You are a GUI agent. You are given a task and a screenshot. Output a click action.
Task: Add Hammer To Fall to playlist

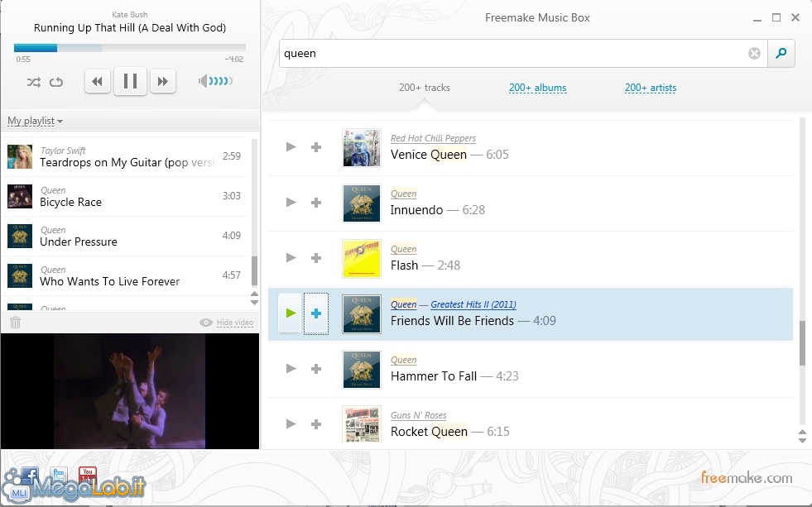(316, 369)
